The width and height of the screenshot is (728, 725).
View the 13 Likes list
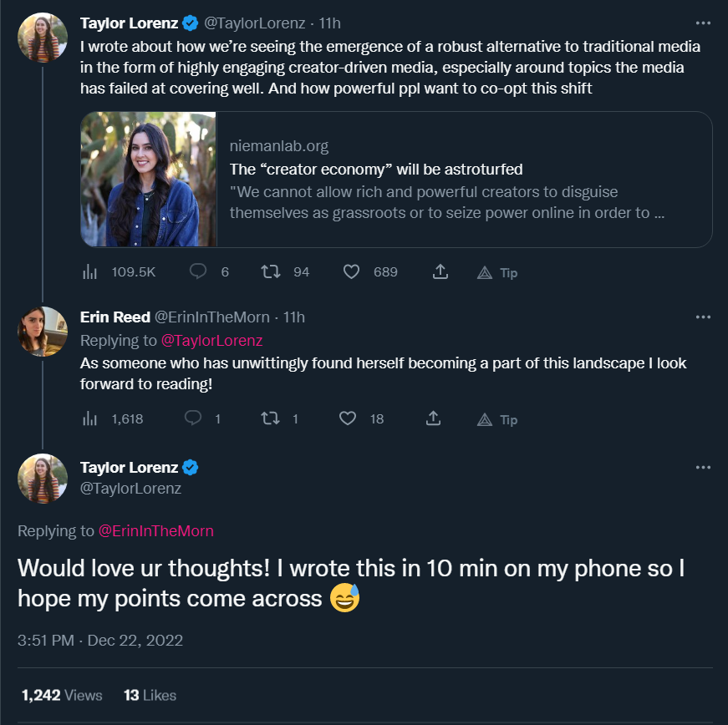click(150, 695)
